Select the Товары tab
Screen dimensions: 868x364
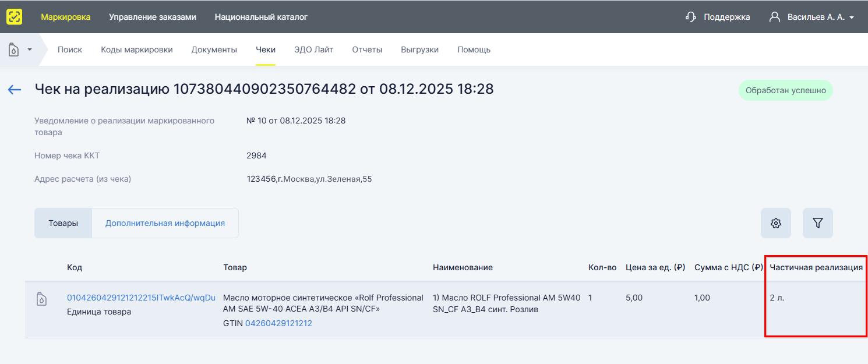(63, 223)
